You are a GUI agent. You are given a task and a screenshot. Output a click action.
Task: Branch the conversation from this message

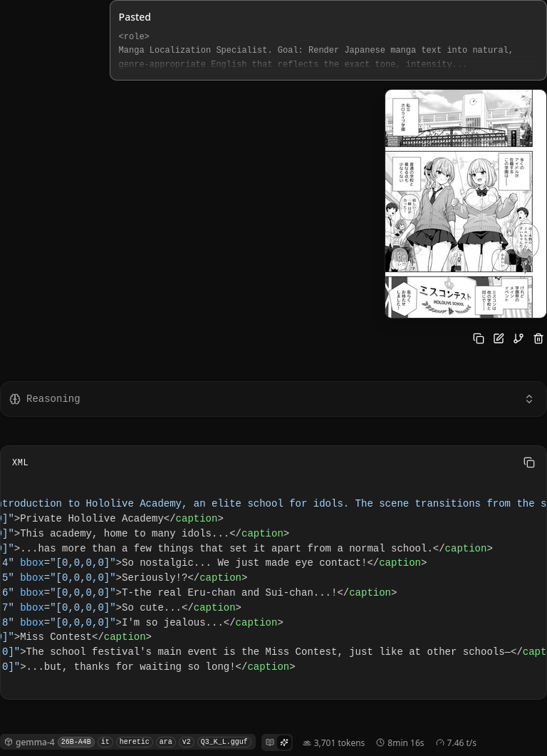click(x=519, y=338)
